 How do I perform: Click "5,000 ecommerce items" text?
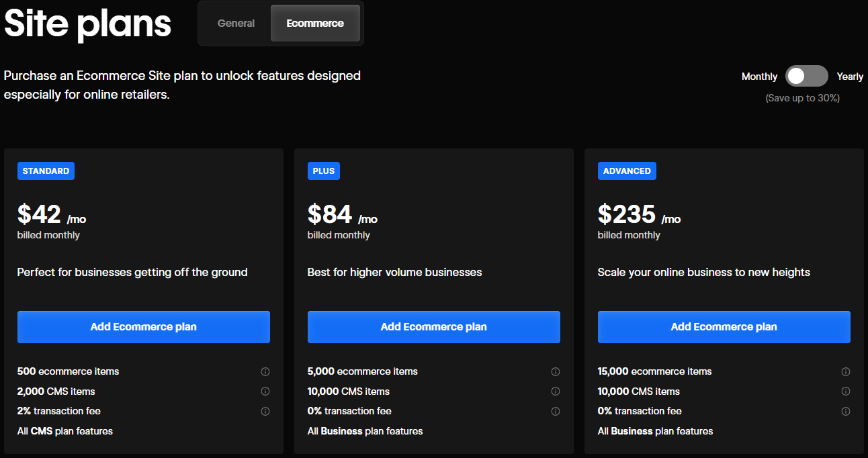363,371
